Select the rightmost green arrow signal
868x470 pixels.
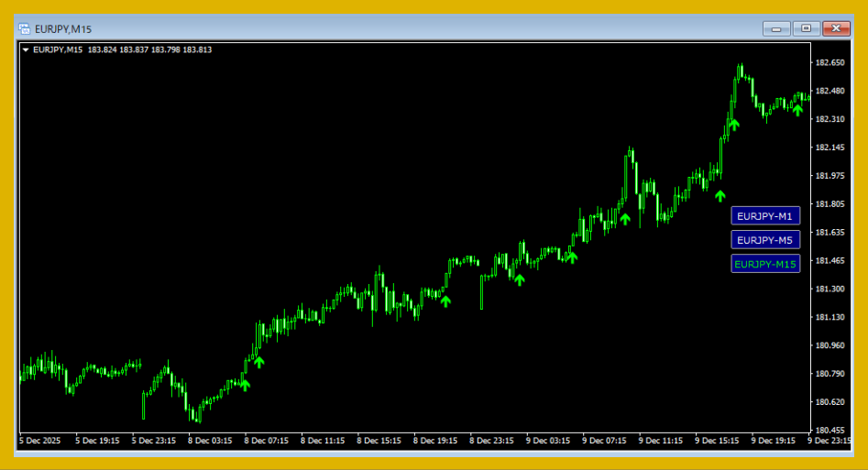(797, 110)
